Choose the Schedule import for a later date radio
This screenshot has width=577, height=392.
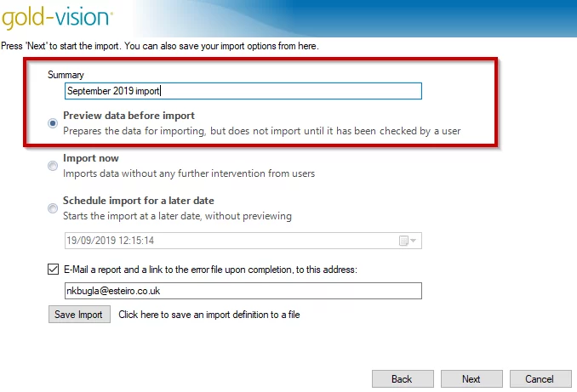tap(53, 208)
